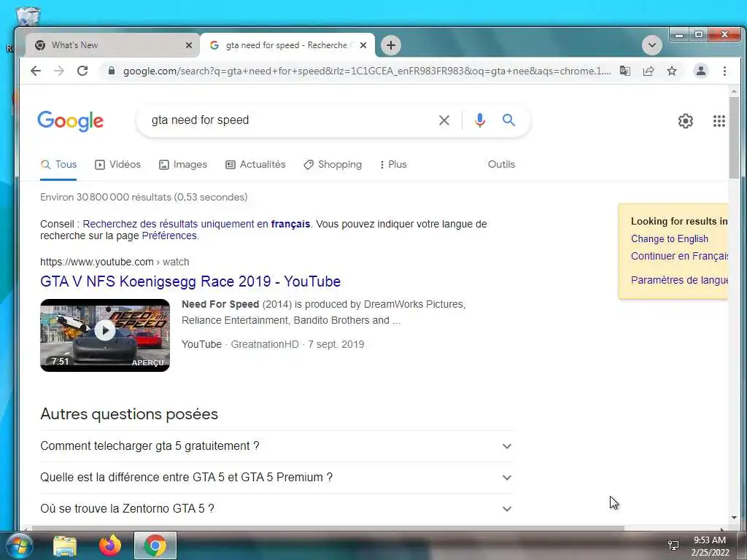Start voice search with microphone

480,120
